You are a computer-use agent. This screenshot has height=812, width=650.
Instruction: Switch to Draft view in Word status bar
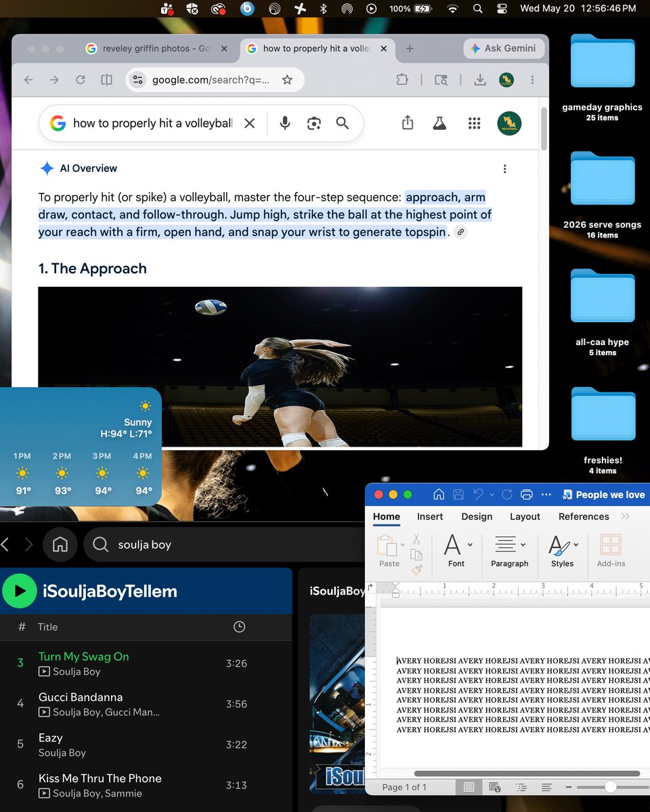pyautogui.click(x=546, y=787)
